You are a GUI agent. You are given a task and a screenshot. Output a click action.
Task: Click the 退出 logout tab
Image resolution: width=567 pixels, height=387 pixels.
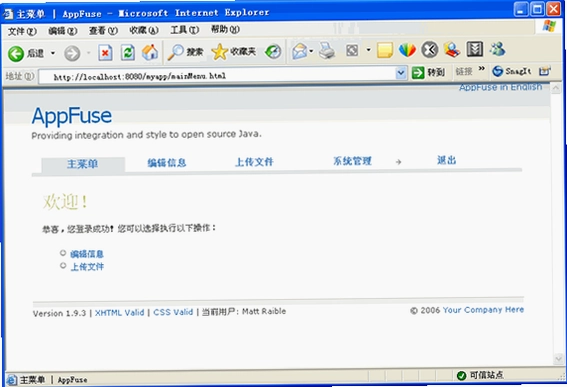point(447,160)
